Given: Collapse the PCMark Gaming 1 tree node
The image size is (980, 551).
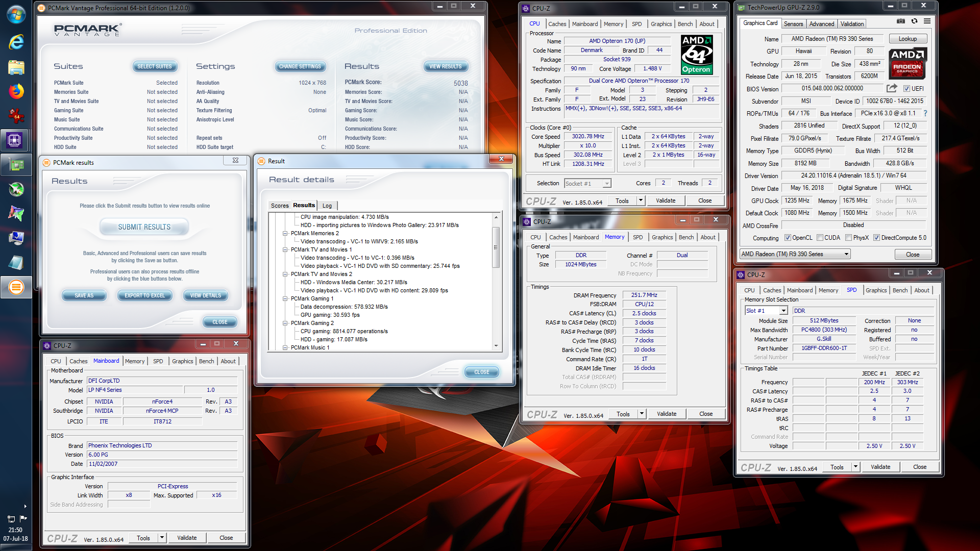Looking at the screenshot, I should pyautogui.click(x=285, y=298).
